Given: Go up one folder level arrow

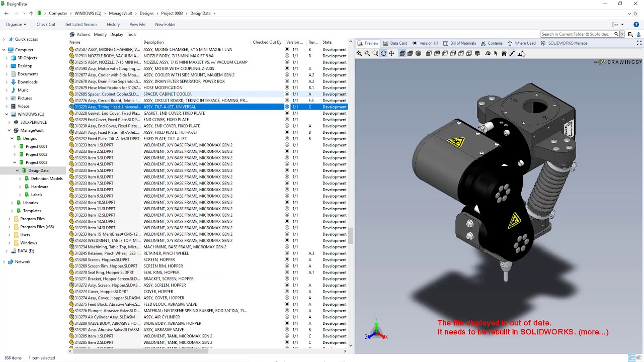Looking at the screenshot, I should point(31,13).
